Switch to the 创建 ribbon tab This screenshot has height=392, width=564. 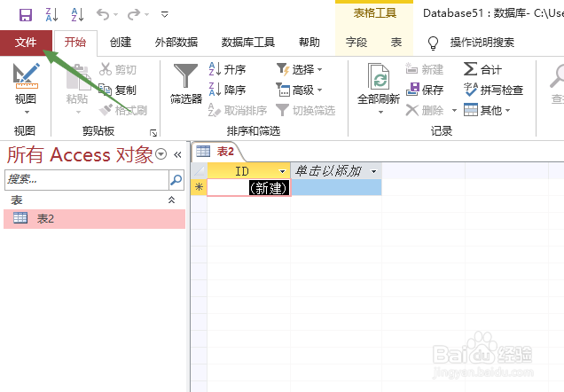(121, 43)
